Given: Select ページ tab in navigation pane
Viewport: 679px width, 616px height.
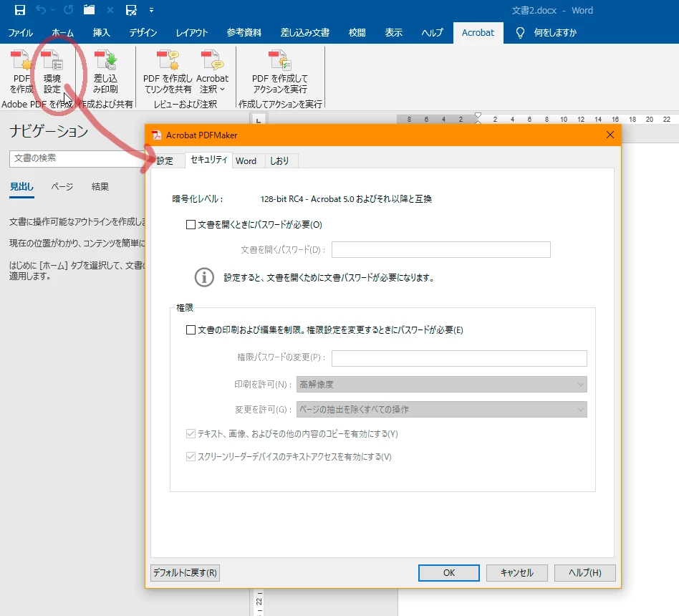Looking at the screenshot, I should point(62,187).
